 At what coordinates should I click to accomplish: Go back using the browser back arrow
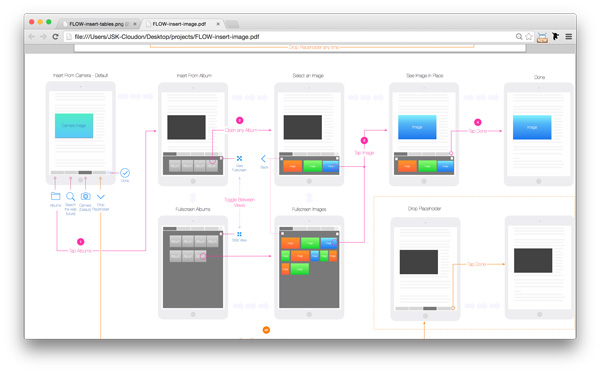[32, 37]
